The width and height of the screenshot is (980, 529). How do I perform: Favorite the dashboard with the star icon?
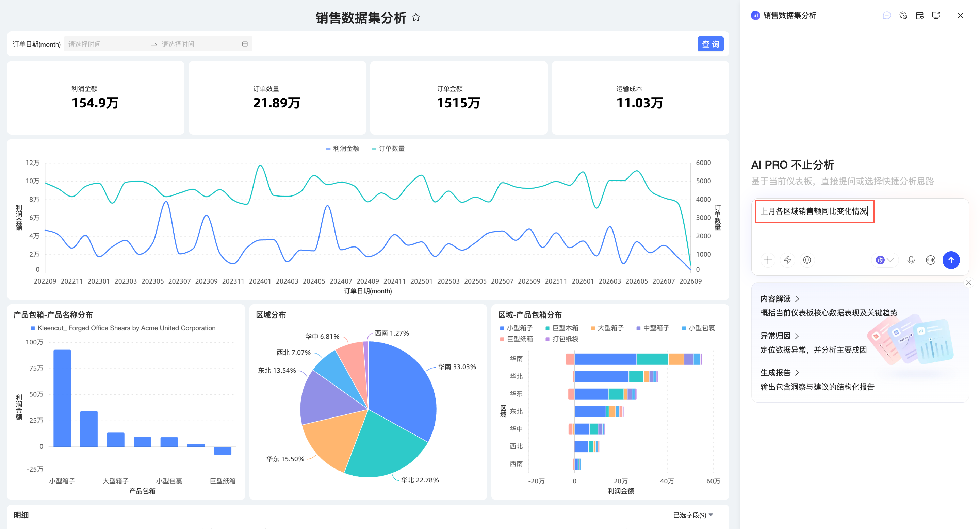tap(416, 17)
